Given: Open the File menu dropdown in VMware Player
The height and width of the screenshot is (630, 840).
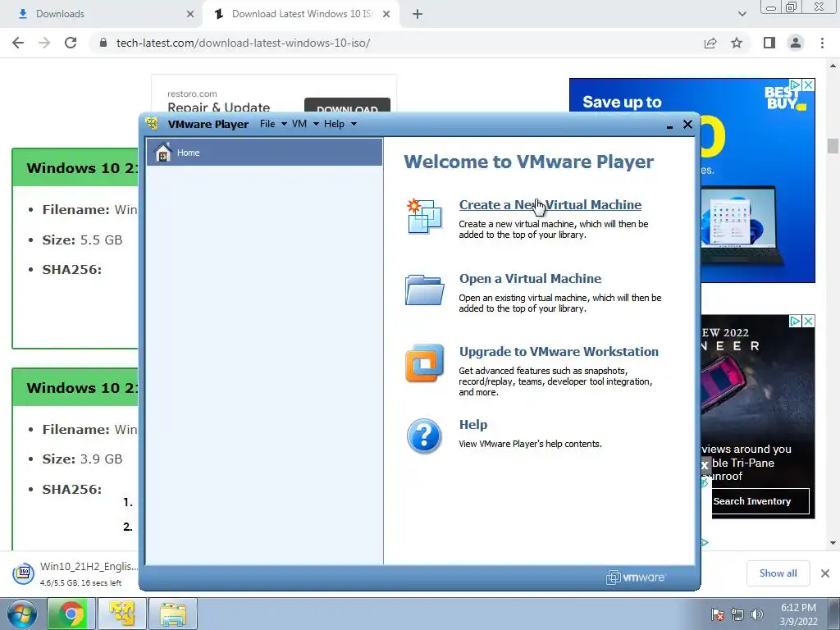Looking at the screenshot, I should [x=273, y=124].
